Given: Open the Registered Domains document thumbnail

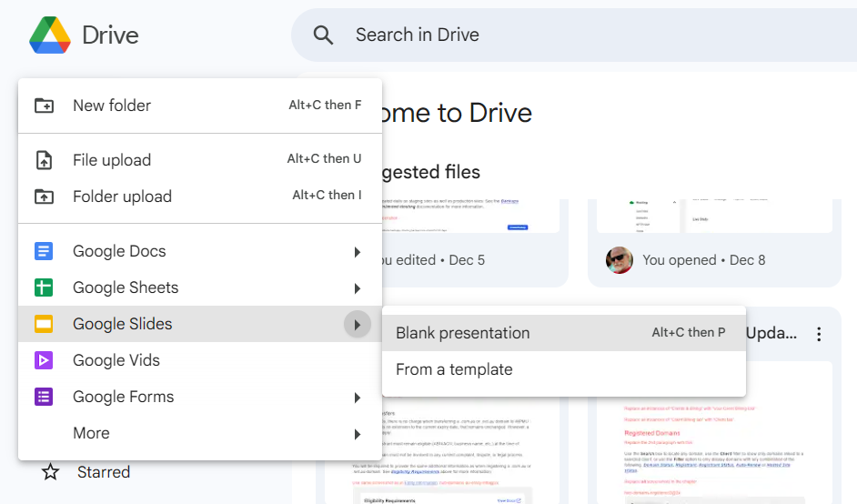Looking at the screenshot, I should coord(714,451).
